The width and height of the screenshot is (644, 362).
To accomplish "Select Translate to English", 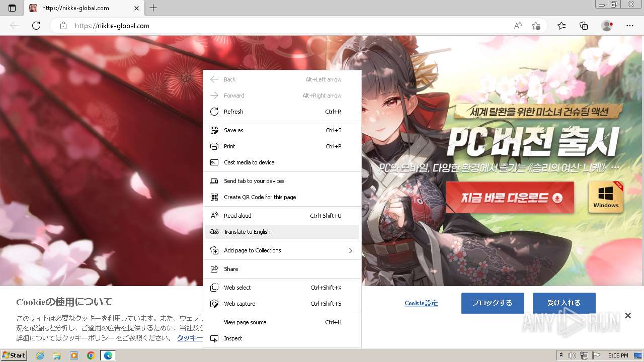I will (x=282, y=232).
